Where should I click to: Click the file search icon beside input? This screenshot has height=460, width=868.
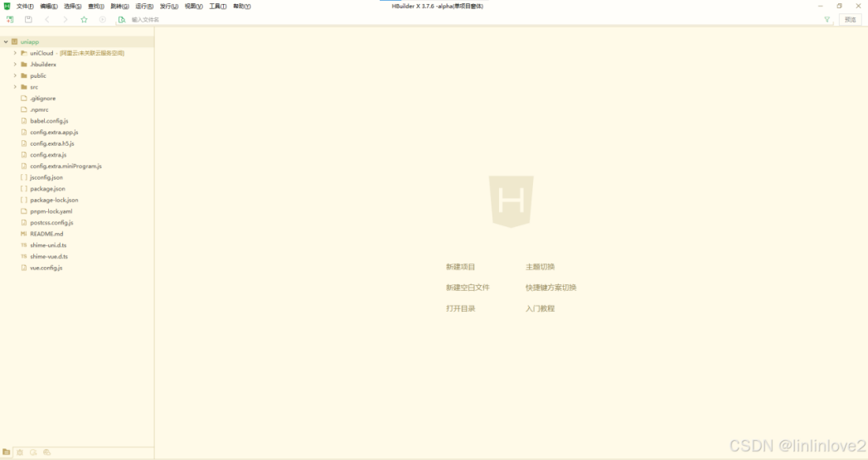[x=122, y=19]
